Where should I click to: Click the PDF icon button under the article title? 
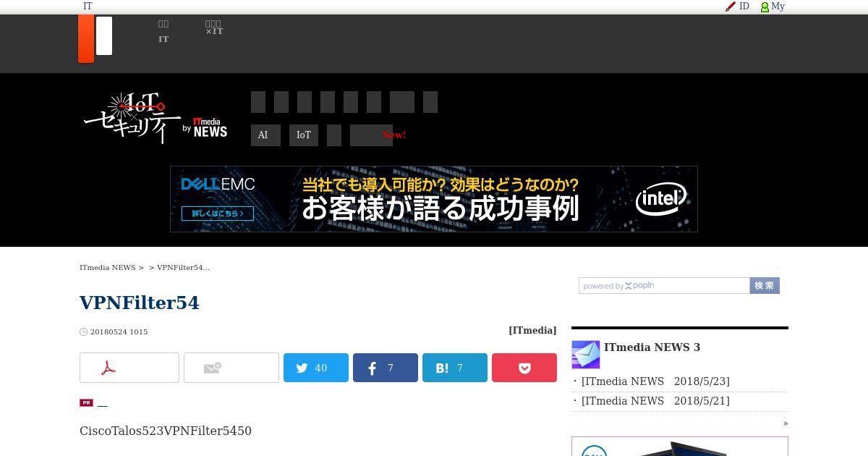(x=129, y=368)
